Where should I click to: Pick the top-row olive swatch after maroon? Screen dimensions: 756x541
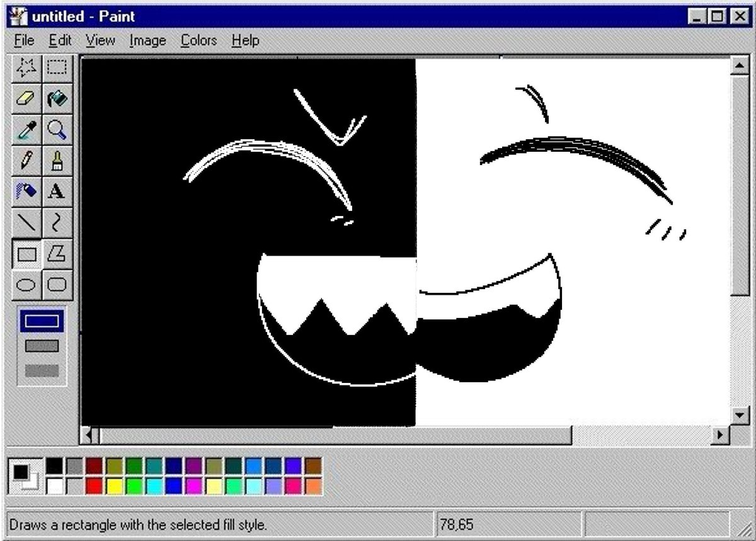(115, 466)
